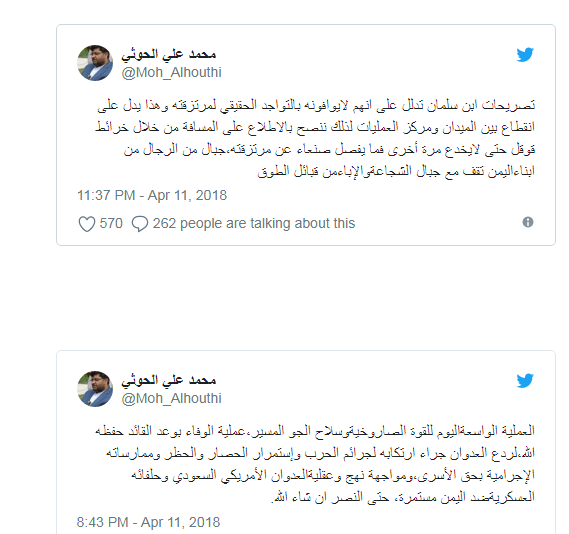This screenshot has width=569, height=534.
Task: Like the first tweet via heart icon
Action: click(87, 223)
